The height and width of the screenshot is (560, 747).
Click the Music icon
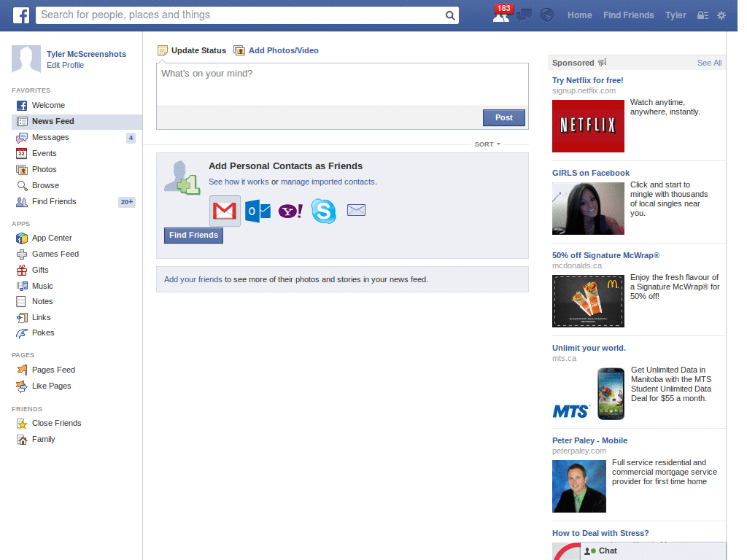point(22,286)
